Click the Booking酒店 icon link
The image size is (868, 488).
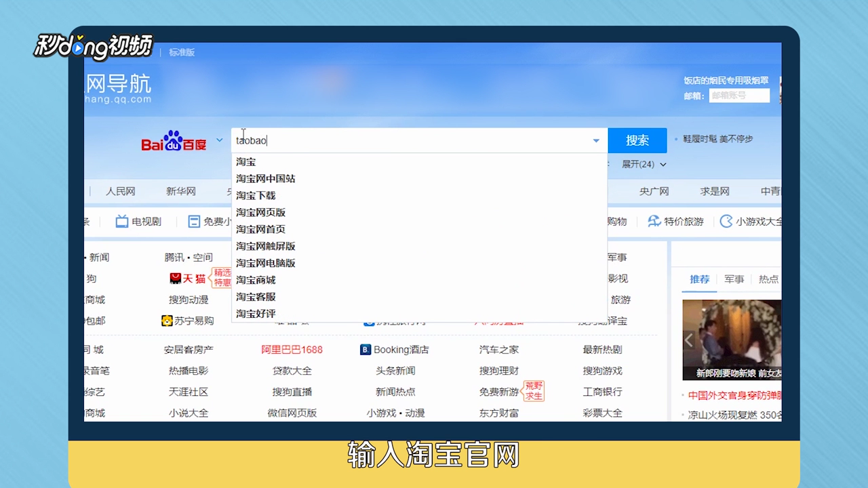point(395,350)
